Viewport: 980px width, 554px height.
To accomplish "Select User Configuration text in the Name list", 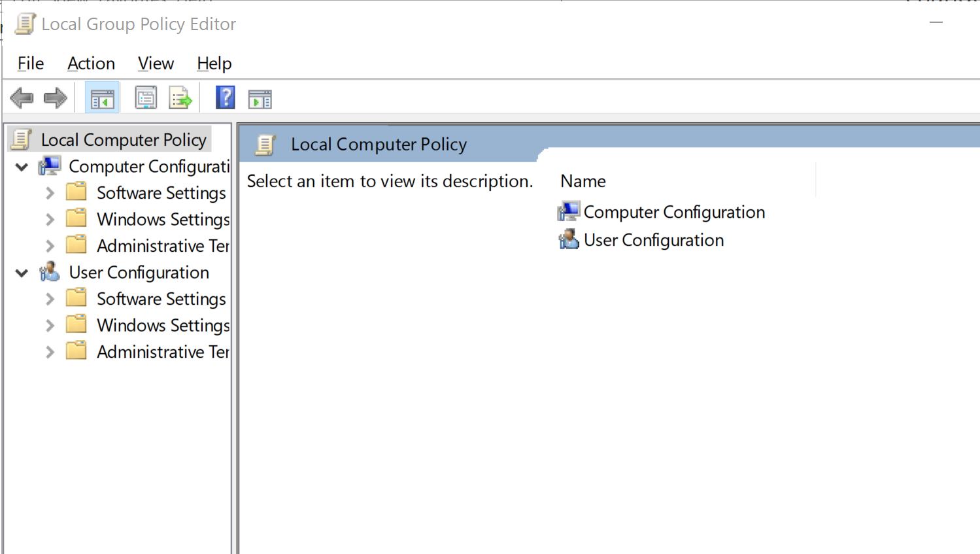I will point(654,240).
